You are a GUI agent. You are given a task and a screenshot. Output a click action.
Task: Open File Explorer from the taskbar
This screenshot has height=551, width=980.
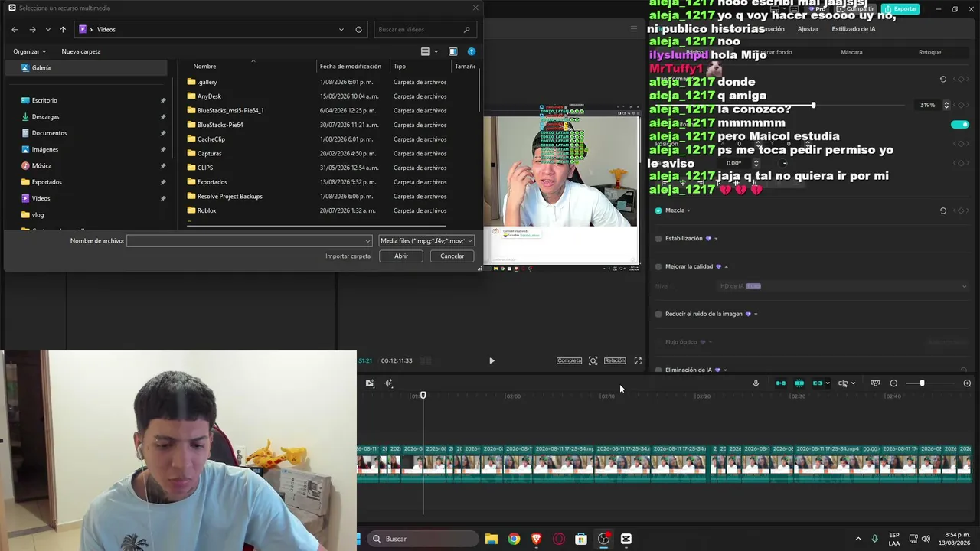point(492,539)
